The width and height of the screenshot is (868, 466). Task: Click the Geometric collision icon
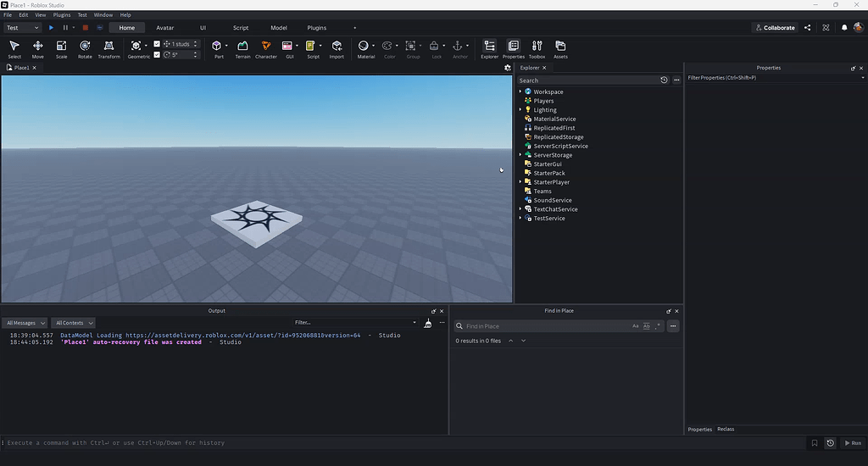click(x=136, y=46)
